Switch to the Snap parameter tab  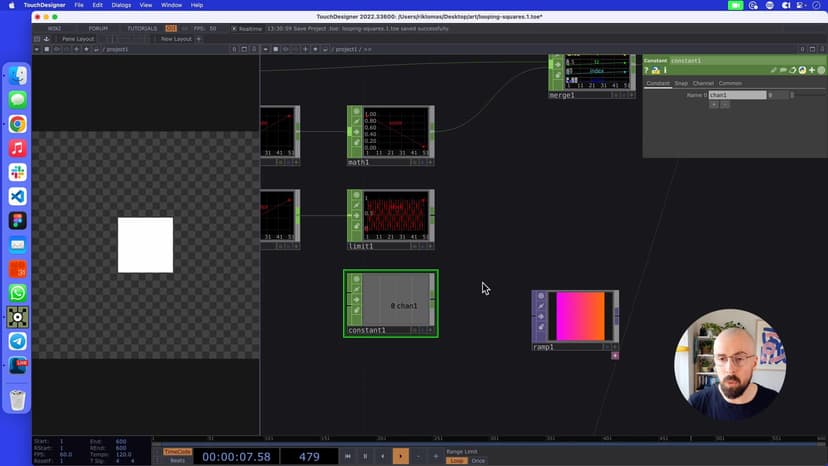click(x=681, y=83)
